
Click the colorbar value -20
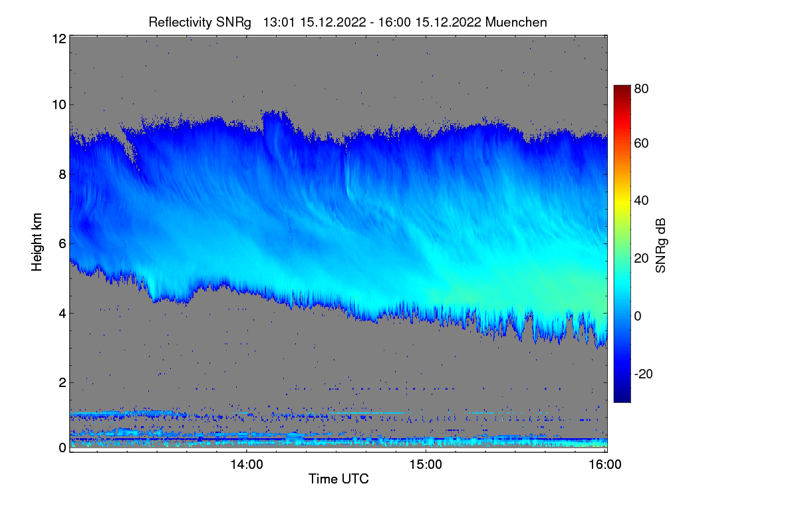pos(644,374)
